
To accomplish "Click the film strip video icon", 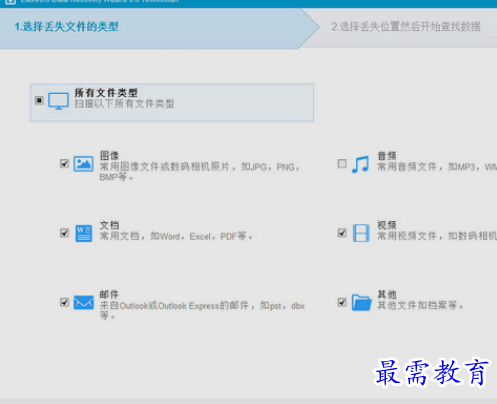I will [361, 233].
